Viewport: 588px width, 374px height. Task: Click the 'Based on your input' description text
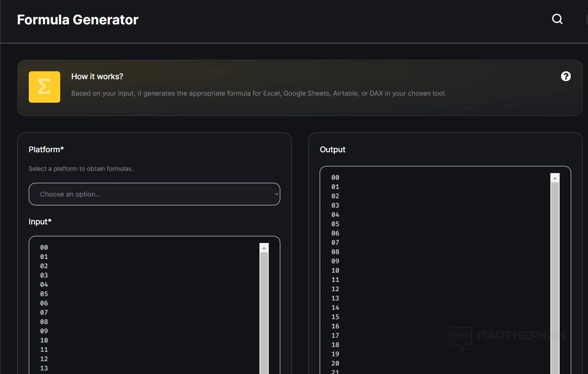[x=259, y=93]
